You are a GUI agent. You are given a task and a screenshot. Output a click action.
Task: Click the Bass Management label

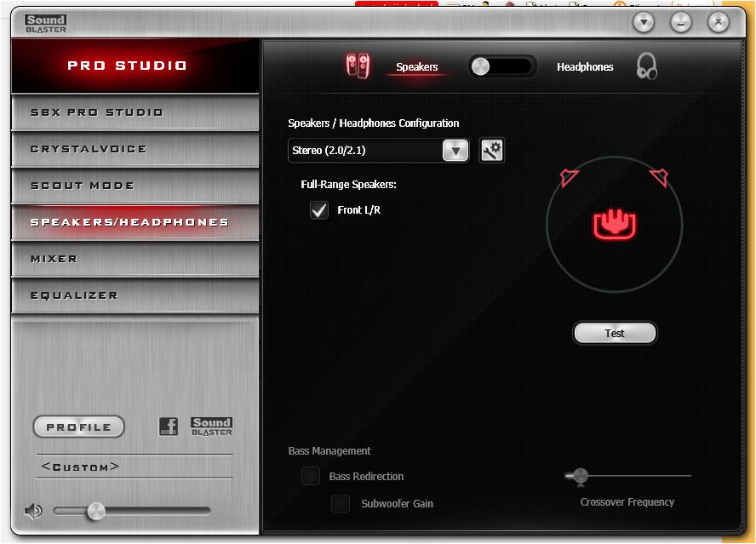[329, 451]
